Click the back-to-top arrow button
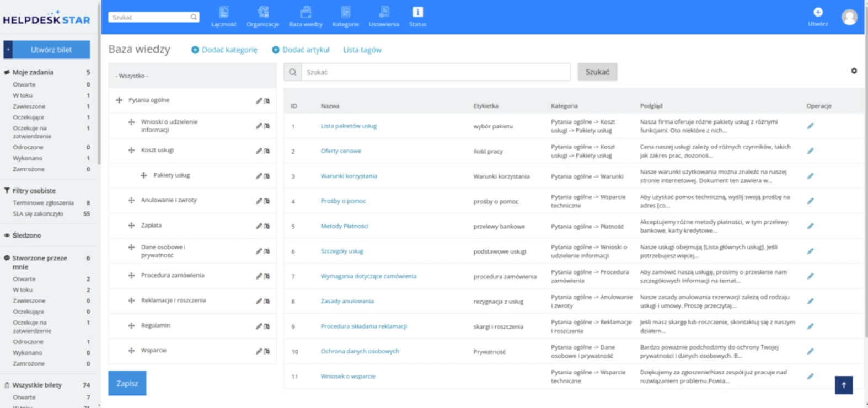This screenshot has width=868, height=408. click(x=844, y=385)
